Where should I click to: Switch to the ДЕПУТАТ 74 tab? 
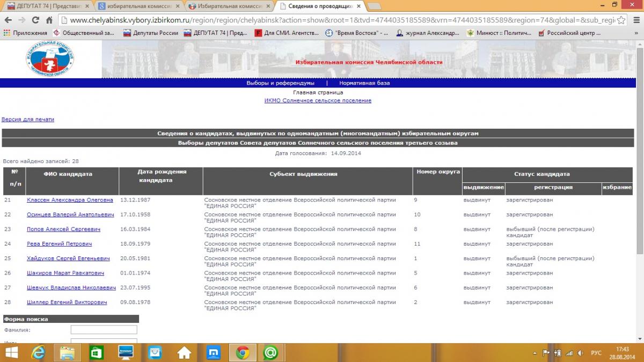click(48, 6)
